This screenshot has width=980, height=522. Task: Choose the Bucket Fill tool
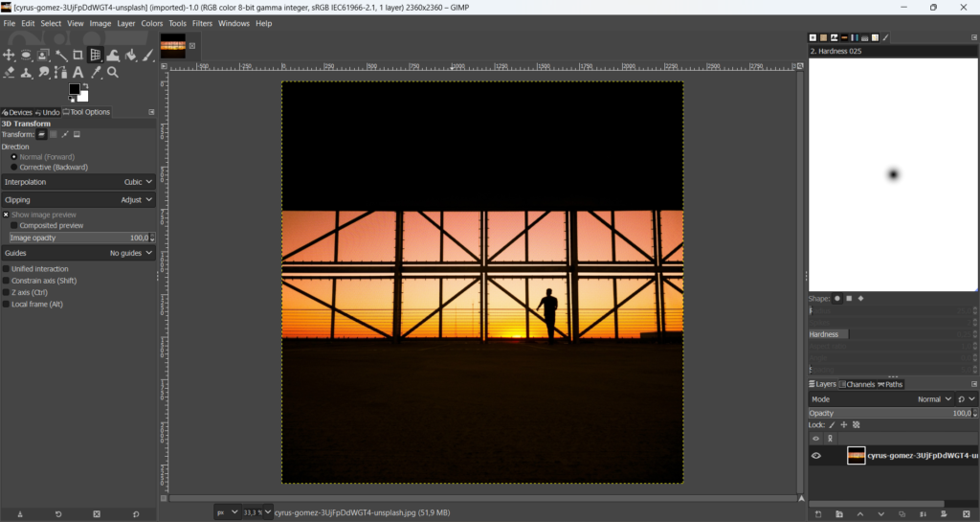click(131, 56)
